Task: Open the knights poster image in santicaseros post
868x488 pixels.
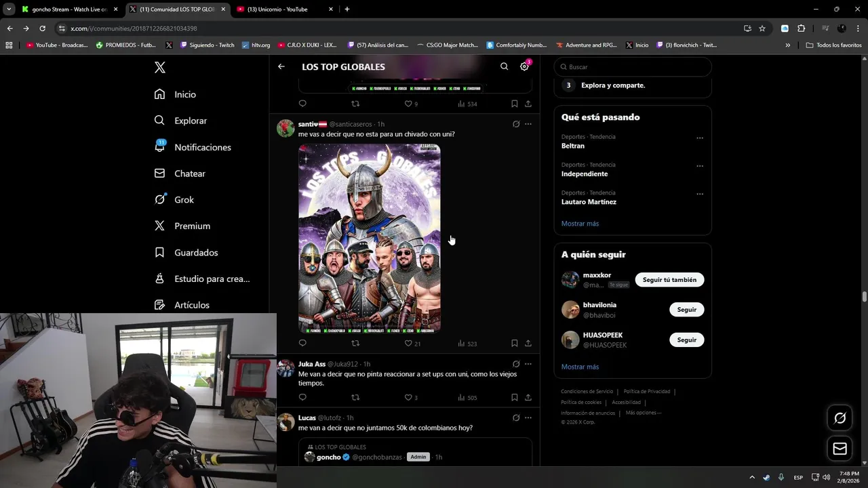Action: 370,238
